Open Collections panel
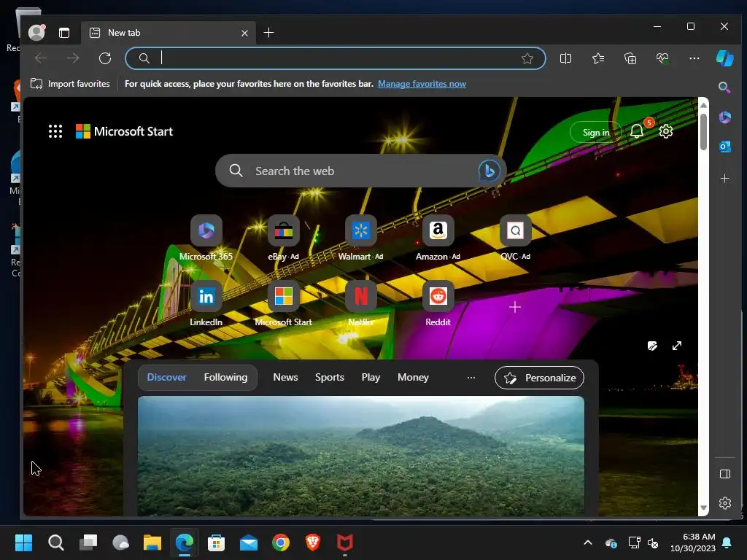 click(630, 58)
